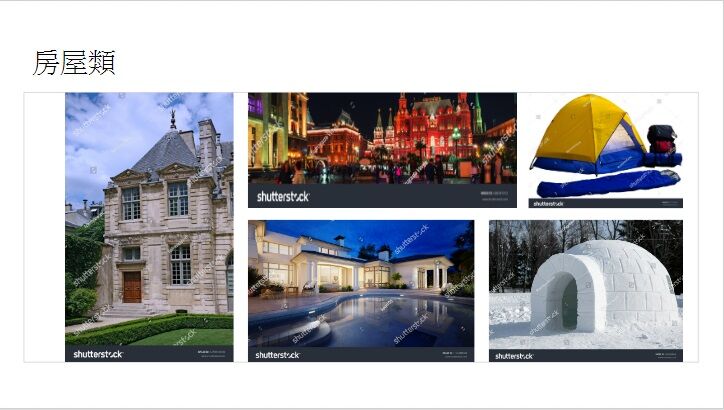
Task: Click image ID text under igloo photo
Action: [665, 355]
